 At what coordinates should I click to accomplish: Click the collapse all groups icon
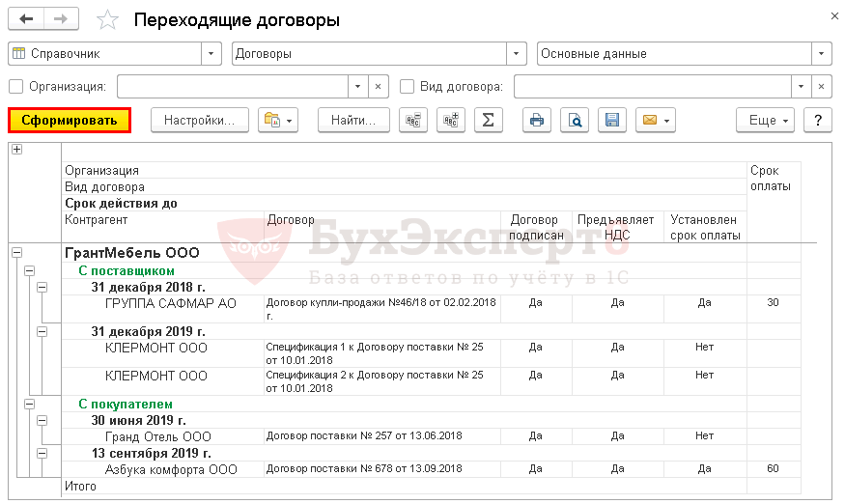(413, 120)
